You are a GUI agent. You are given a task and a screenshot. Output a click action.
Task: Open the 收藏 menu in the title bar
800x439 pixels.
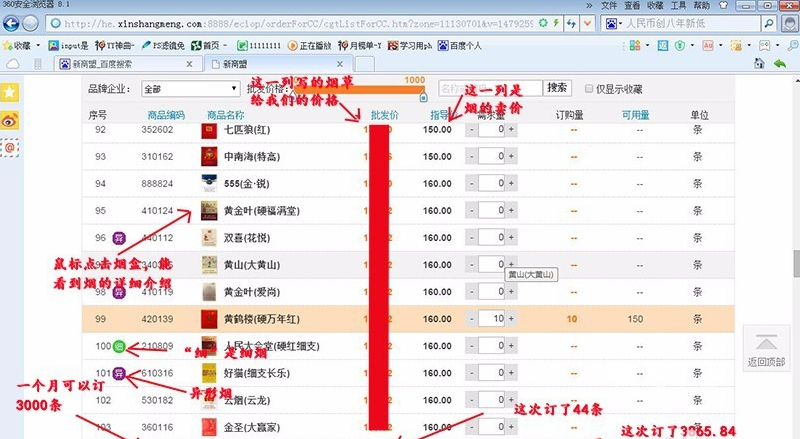[655, 6]
